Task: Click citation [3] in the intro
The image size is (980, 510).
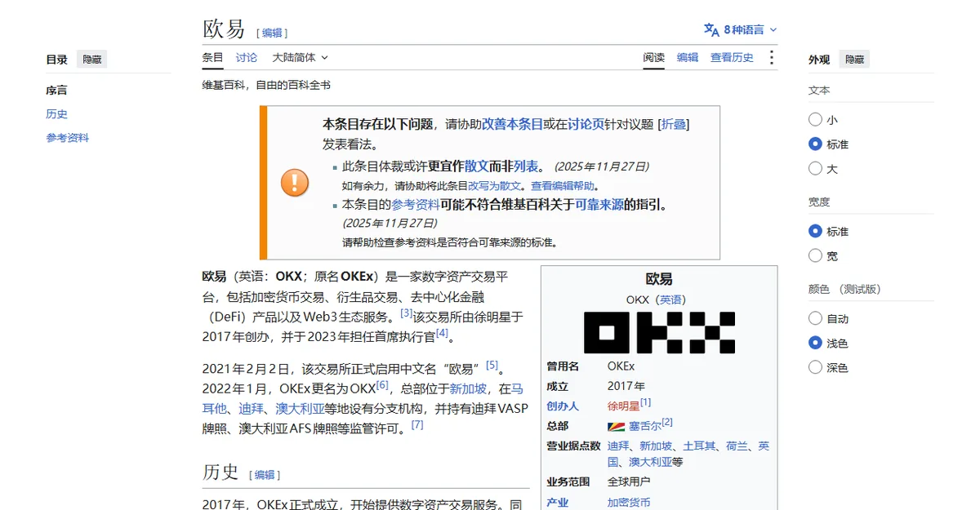Action: [x=407, y=313]
